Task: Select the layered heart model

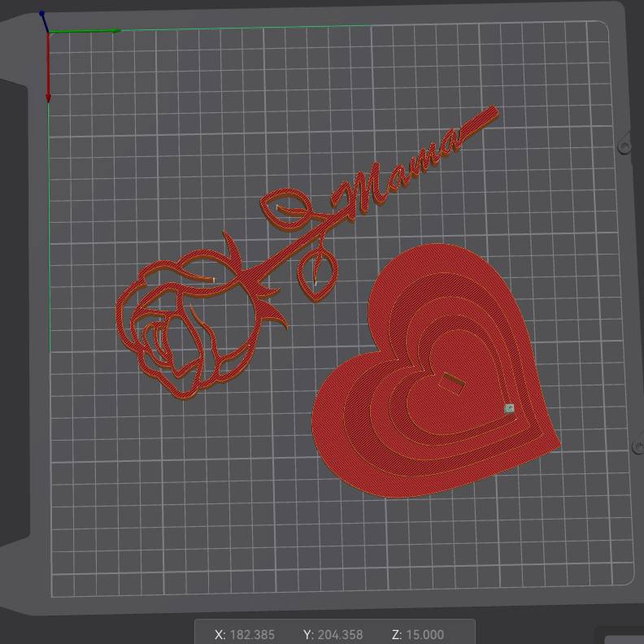Action: tap(436, 372)
